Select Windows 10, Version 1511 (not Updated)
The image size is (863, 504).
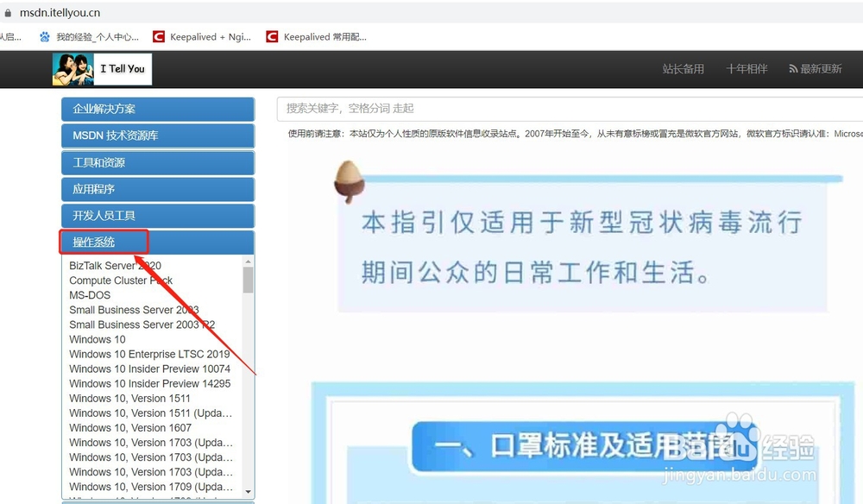click(x=129, y=399)
